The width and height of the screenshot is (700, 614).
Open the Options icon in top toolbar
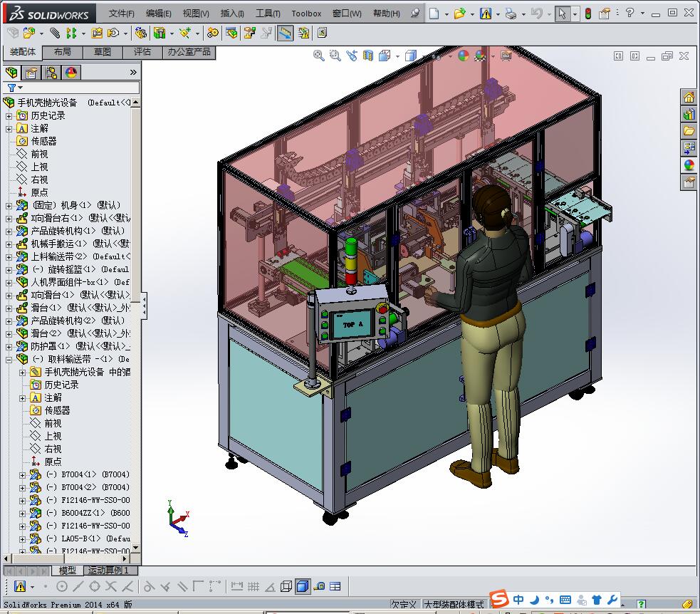click(x=604, y=14)
